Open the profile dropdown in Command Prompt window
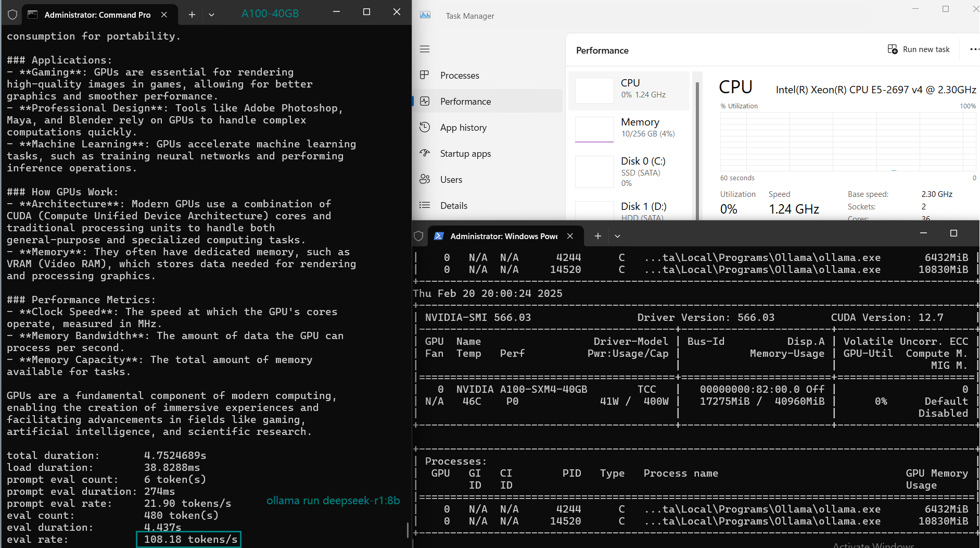 coord(211,15)
